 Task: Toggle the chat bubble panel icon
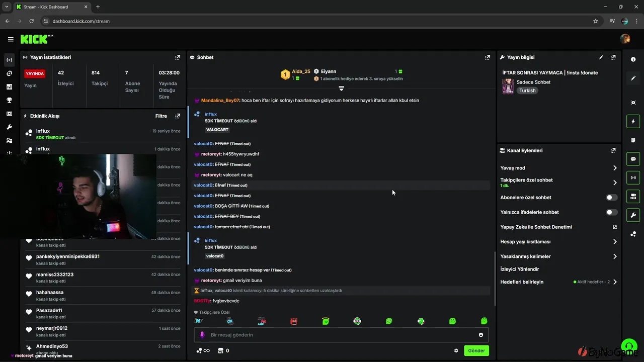pos(633,159)
